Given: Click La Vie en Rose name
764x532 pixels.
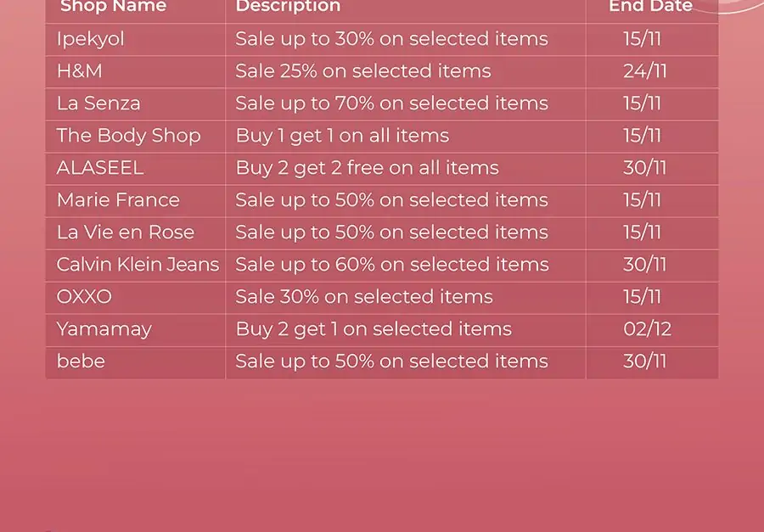Looking at the screenshot, I should pos(126,232).
